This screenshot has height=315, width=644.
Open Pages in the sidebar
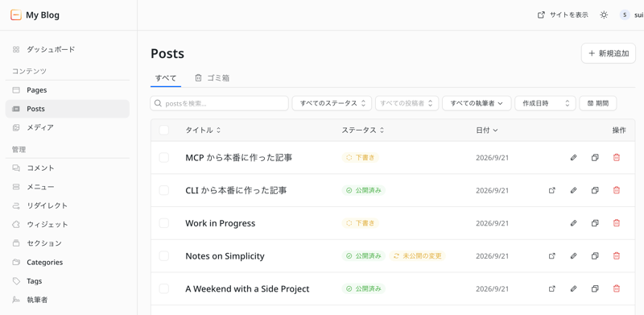click(68, 90)
